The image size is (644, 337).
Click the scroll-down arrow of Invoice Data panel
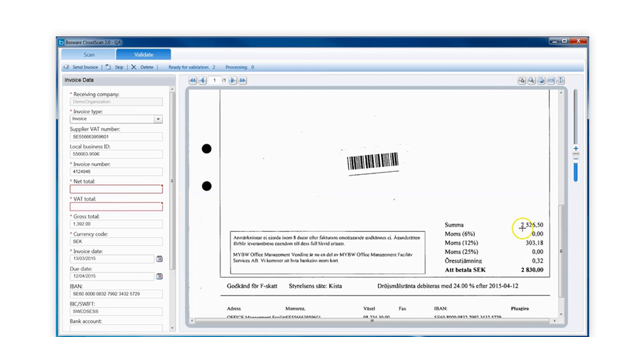(x=172, y=328)
